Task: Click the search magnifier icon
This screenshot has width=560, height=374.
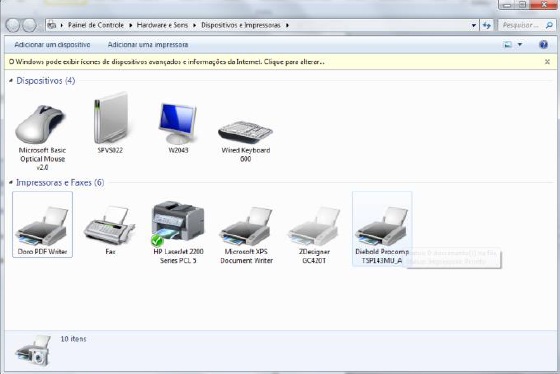Action: pos(549,25)
